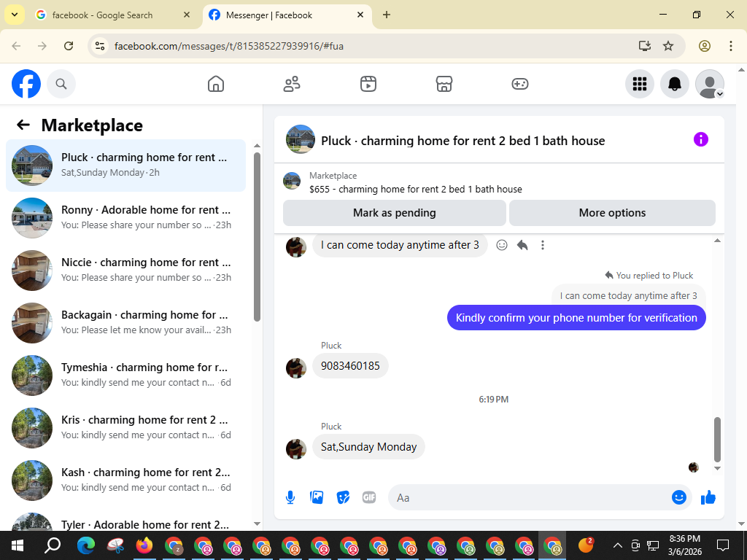Install app icon in address bar

(645, 46)
